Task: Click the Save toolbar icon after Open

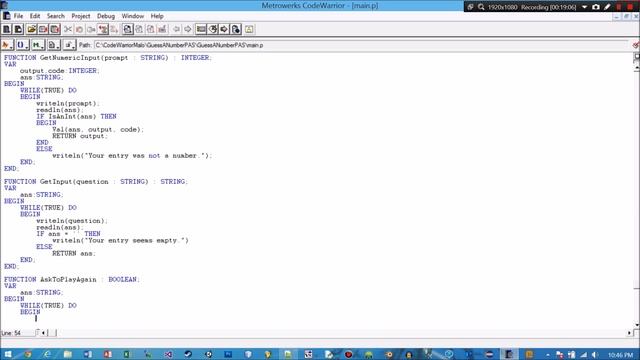Action: [43, 29]
